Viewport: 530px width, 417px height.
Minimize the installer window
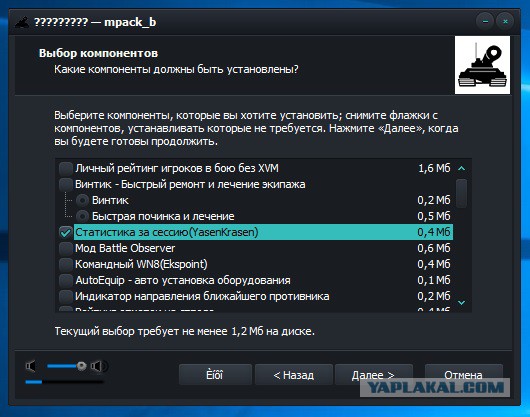[x=485, y=22]
